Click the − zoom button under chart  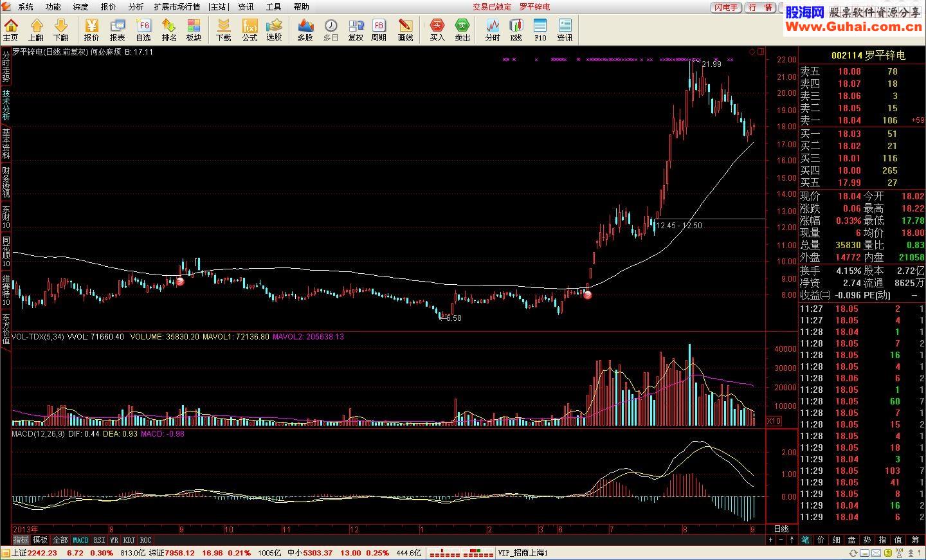click(781, 540)
